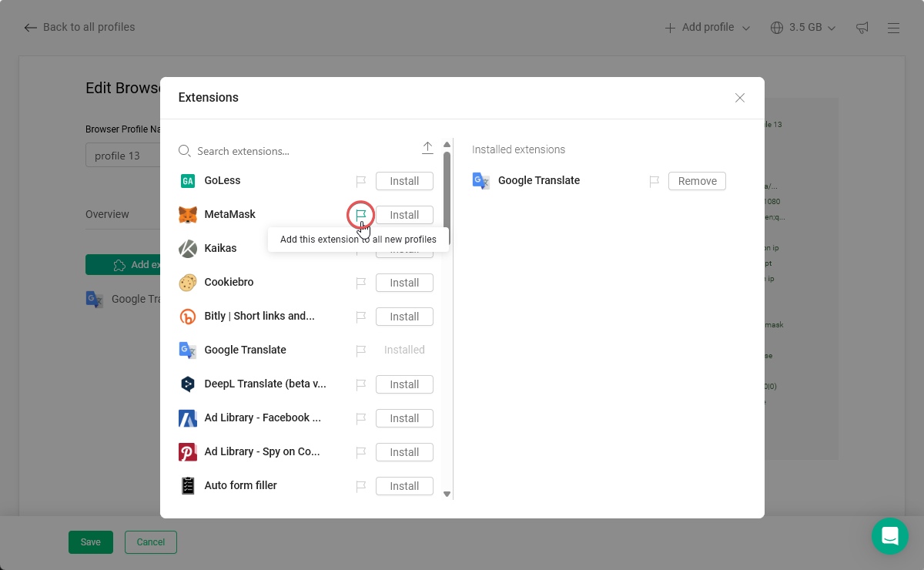The width and height of the screenshot is (924, 570).
Task: Save the browser profile
Action: (x=91, y=542)
